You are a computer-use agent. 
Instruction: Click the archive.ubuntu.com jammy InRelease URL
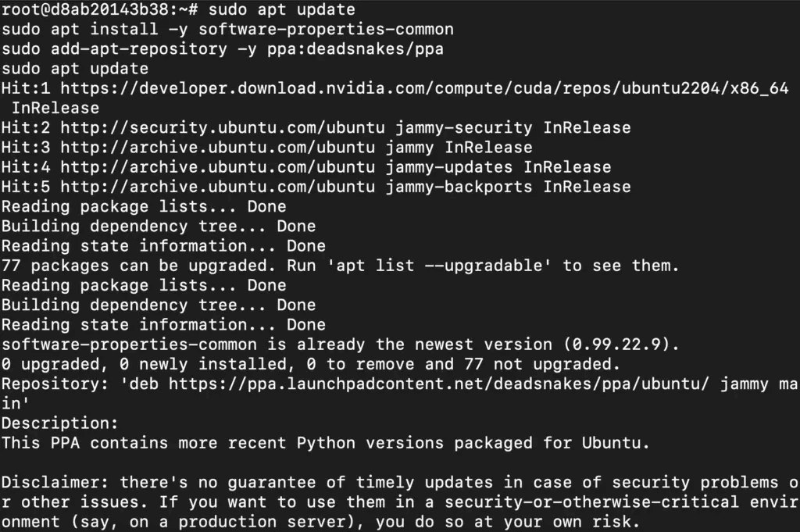pos(217,148)
